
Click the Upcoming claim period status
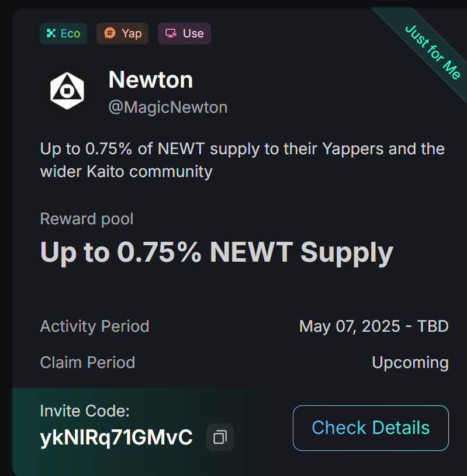[410, 363]
